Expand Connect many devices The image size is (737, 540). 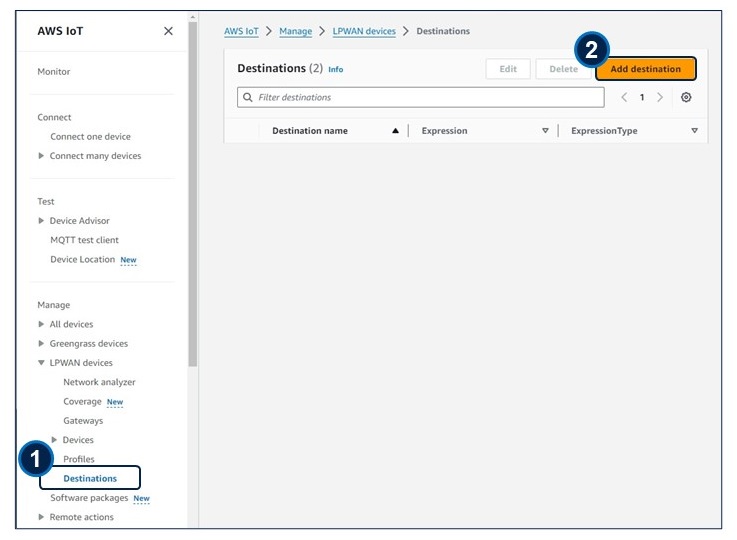tap(41, 156)
